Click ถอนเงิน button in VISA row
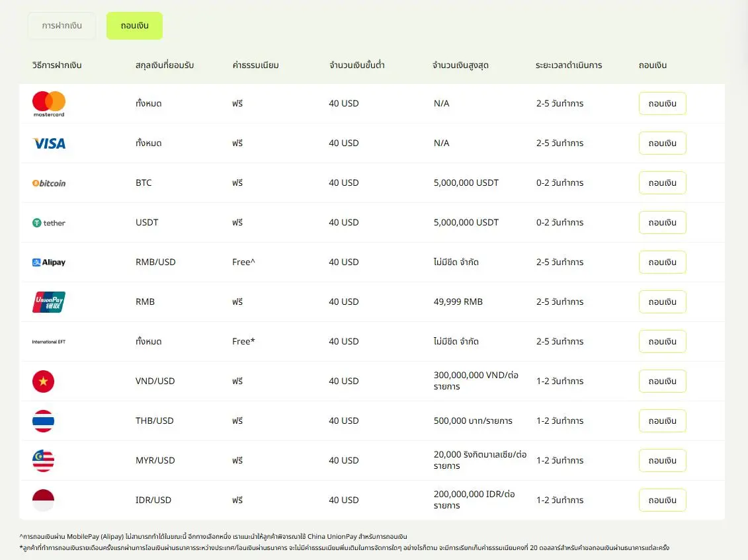Image resolution: width=748 pixels, height=560 pixels. click(662, 143)
